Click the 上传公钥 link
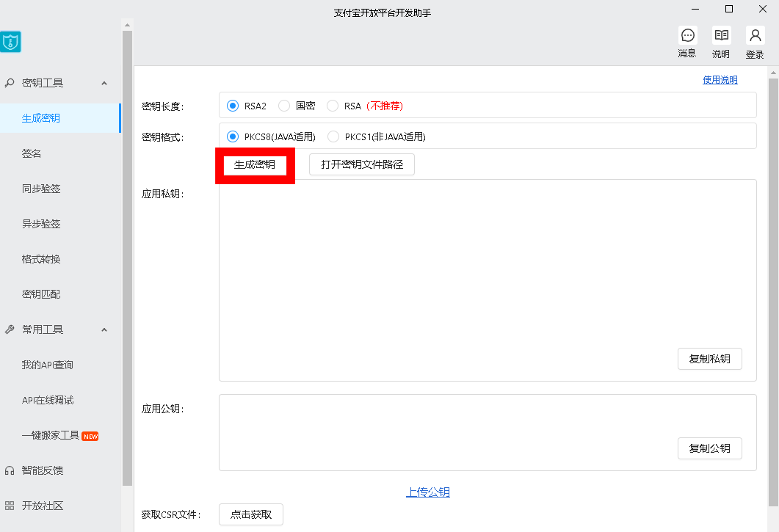The height and width of the screenshot is (532, 779). coord(427,492)
